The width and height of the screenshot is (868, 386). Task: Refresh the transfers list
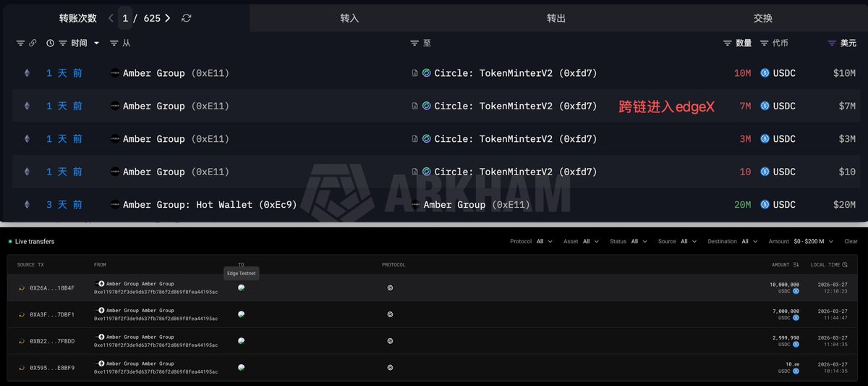187,18
